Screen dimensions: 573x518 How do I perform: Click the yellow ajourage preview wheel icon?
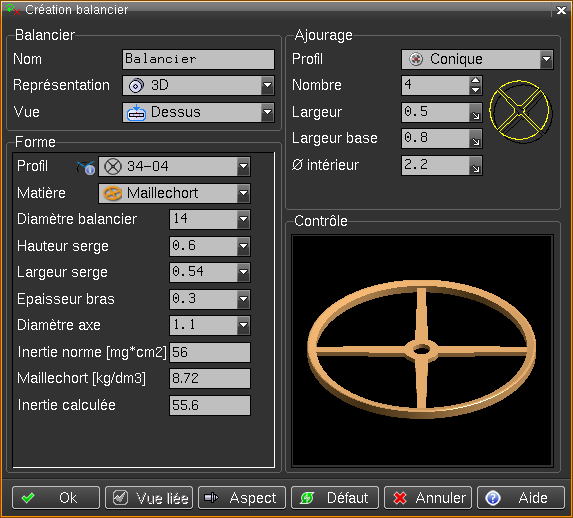(x=520, y=111)
